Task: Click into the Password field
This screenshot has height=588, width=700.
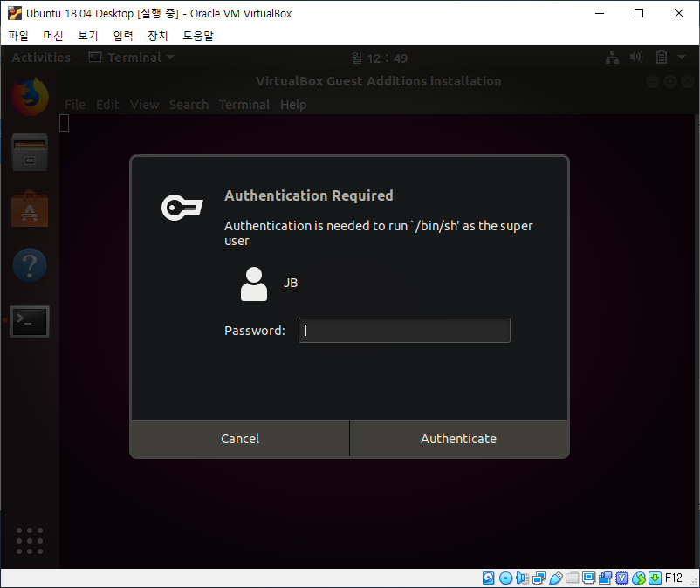Action: [404, 330]
